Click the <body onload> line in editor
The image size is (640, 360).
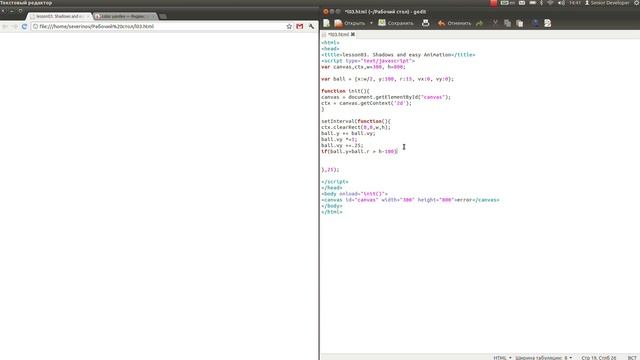pos(354,194)
